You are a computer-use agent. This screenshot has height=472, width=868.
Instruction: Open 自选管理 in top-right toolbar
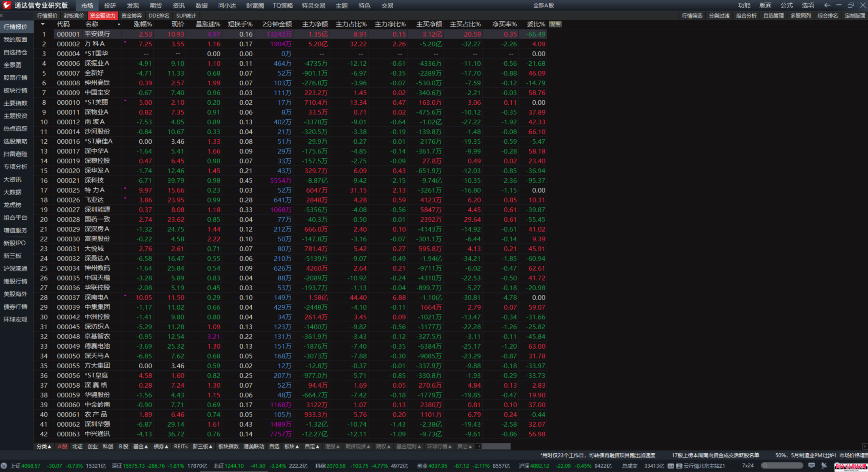(773, 16)
